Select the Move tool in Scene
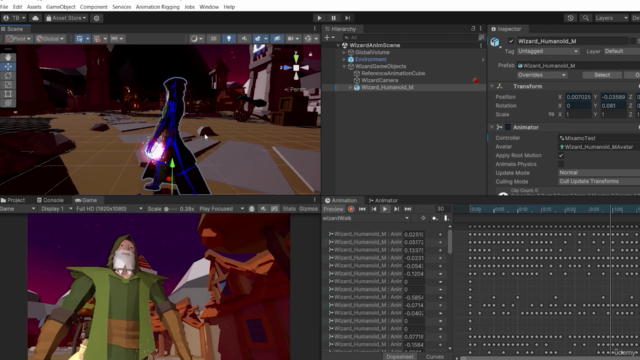640x360 pixels. (8, 67)
